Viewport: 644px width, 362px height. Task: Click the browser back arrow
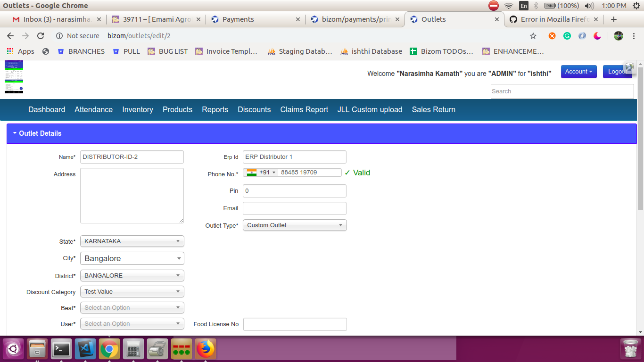(x=10, y=36)
